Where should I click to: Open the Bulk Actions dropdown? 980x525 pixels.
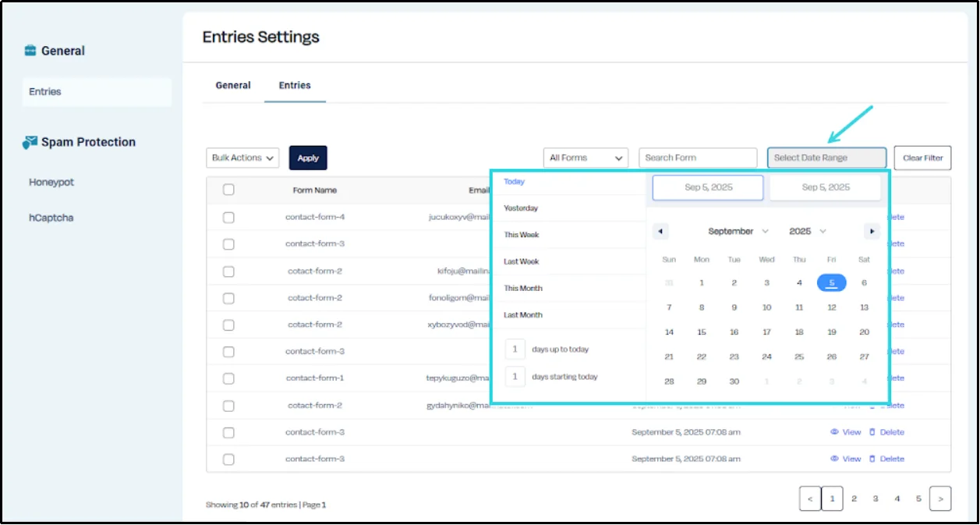(242, 158)
